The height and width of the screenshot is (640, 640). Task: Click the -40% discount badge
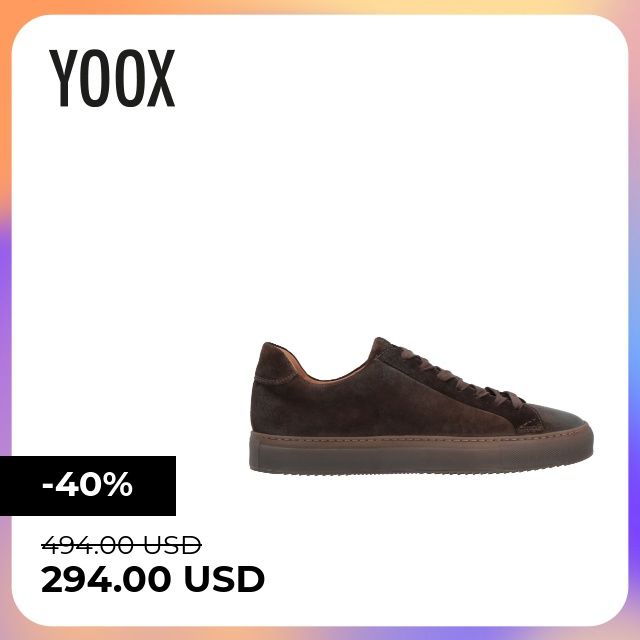click(x=88, y=486)
